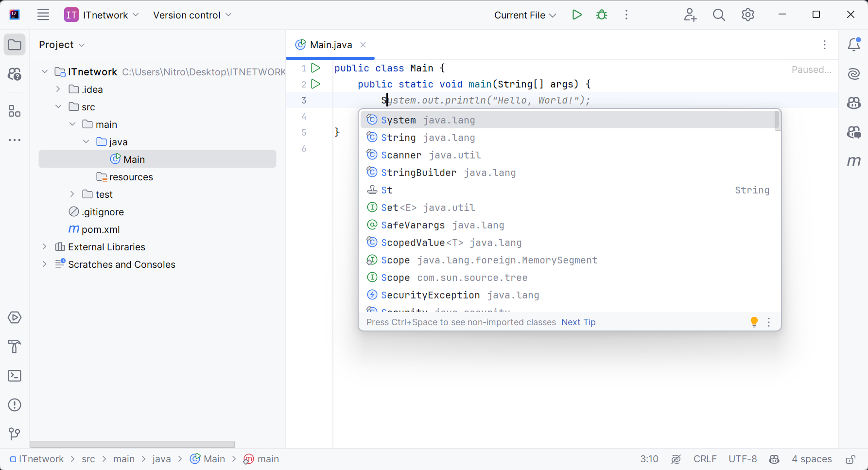Click the run gutter arrow on line 2
This screenshot has width=868, height=470.
(x=316, y=84)
